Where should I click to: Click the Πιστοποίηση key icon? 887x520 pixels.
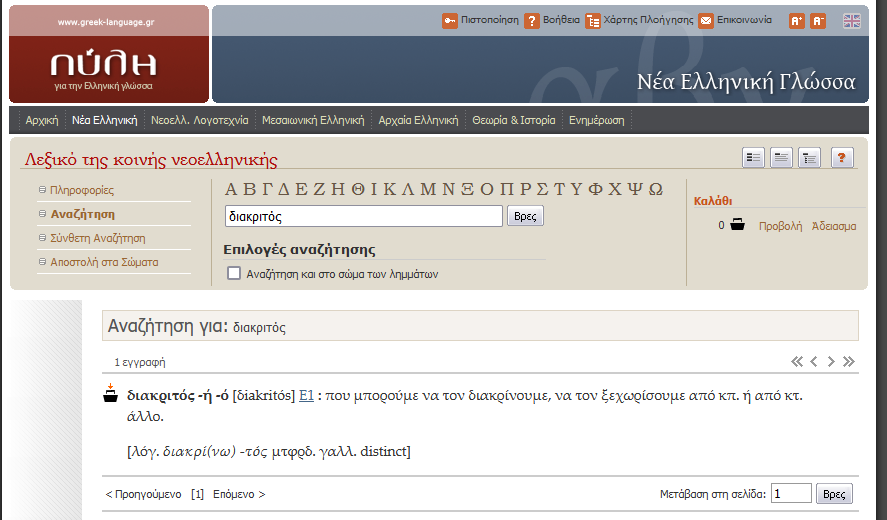click(450, 21)
